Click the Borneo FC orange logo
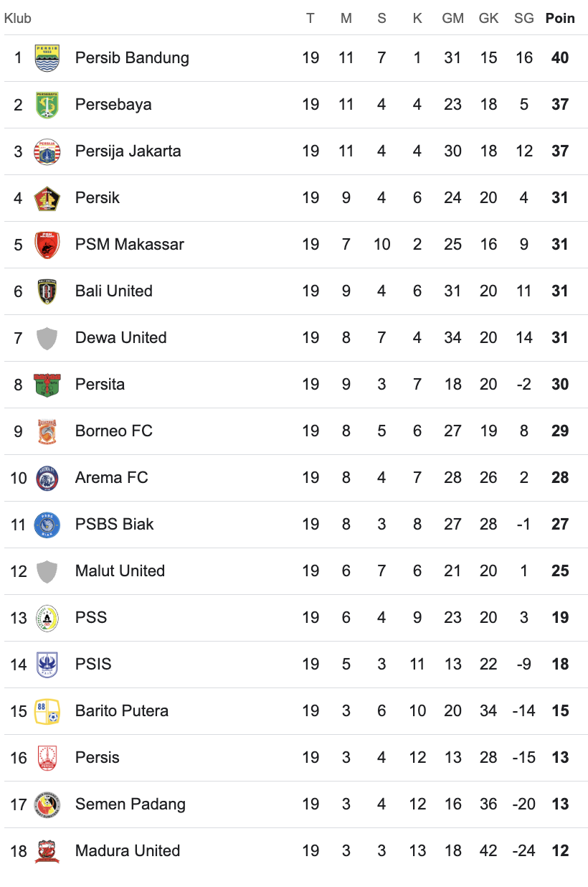Screen dimensions: 588x887 [47, 431]
